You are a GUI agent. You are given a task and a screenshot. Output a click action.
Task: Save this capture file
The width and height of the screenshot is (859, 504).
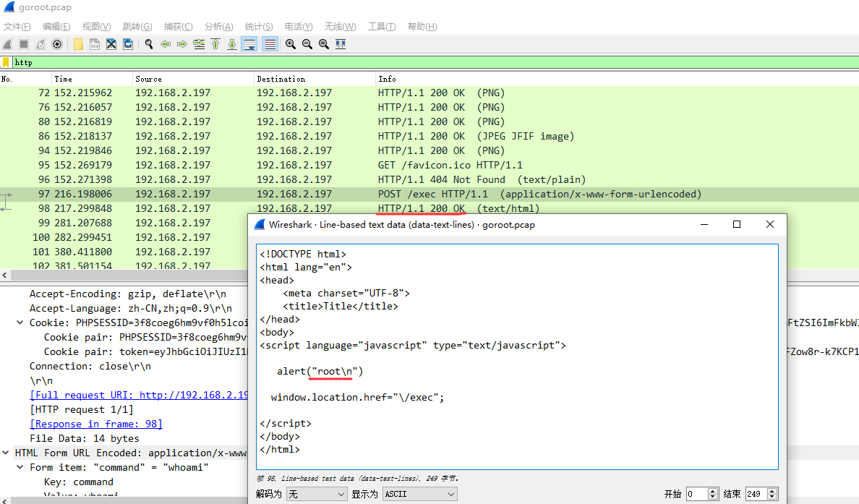[95, 44]
